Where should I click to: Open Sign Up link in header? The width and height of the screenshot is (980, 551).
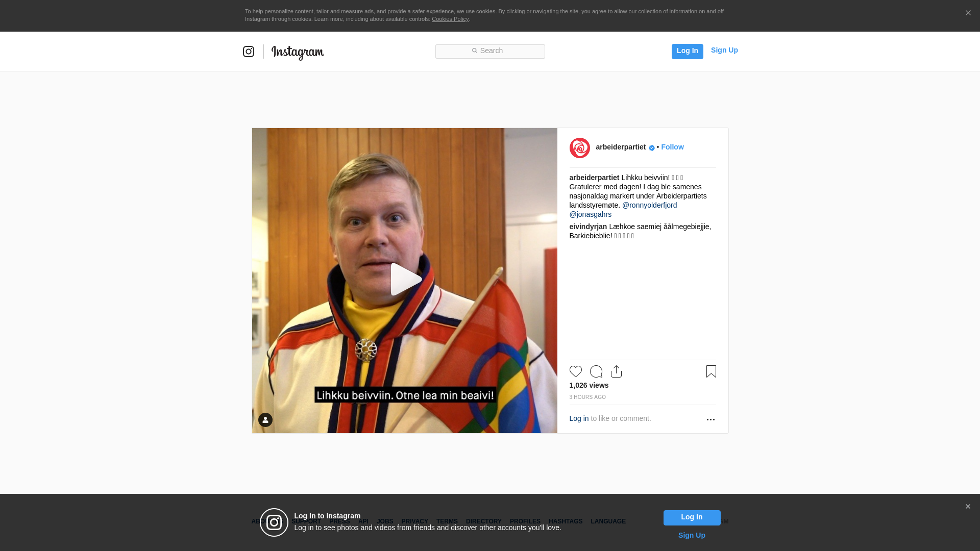click(724, 50)
